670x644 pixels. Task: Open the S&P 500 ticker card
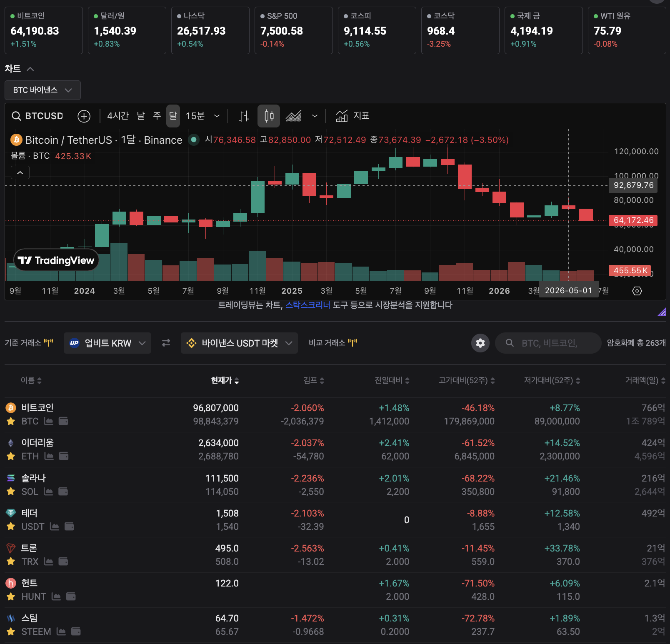point(294,30)
